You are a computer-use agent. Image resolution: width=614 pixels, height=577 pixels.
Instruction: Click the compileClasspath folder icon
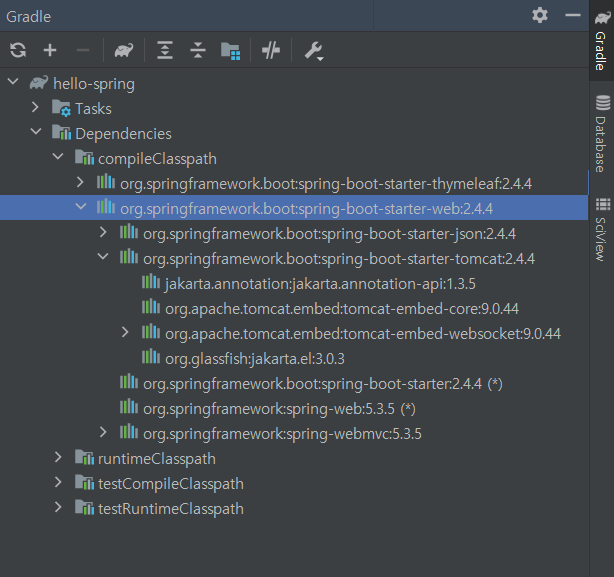point(84,157)
